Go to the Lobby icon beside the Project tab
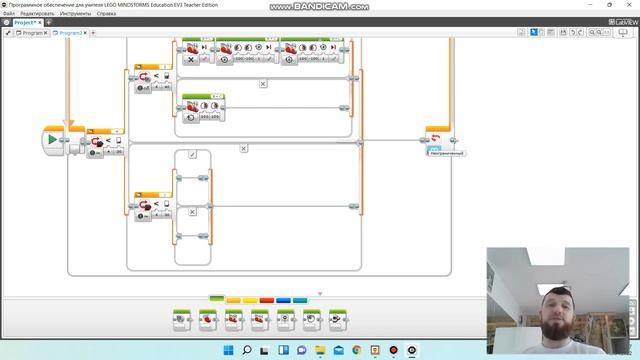This screenshot has width=640, height=360. (6, 22)
